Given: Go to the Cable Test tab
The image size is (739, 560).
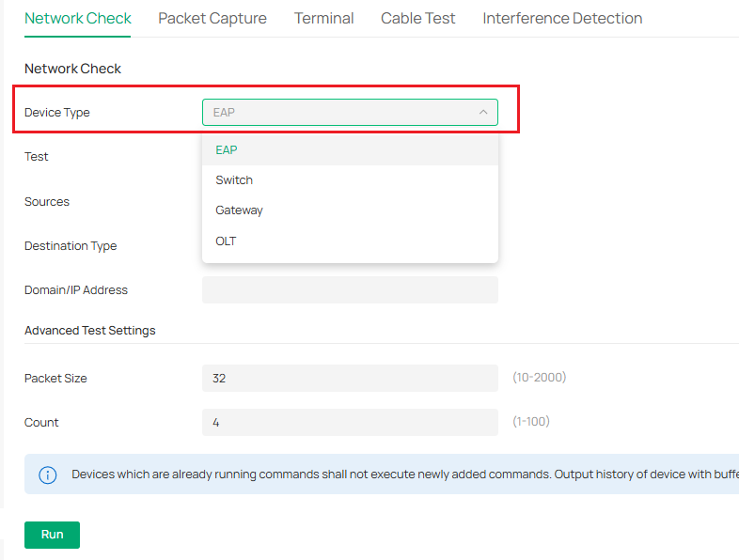Looking at the screenshot, I should [x=418, y=19].
